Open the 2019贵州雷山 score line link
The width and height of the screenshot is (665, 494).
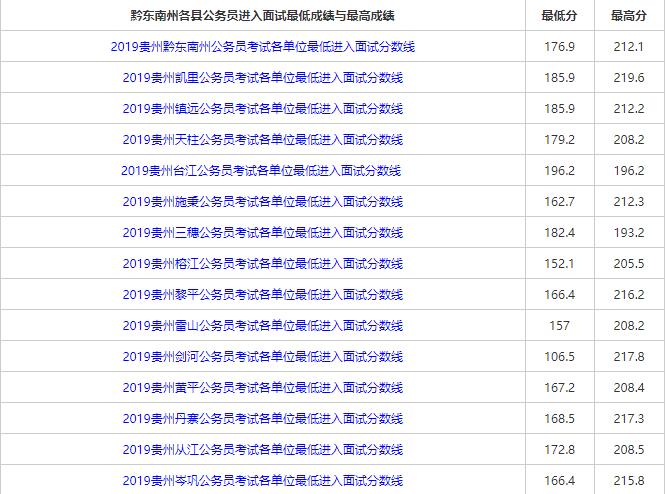pyautogui.click(x=262, y=326)
